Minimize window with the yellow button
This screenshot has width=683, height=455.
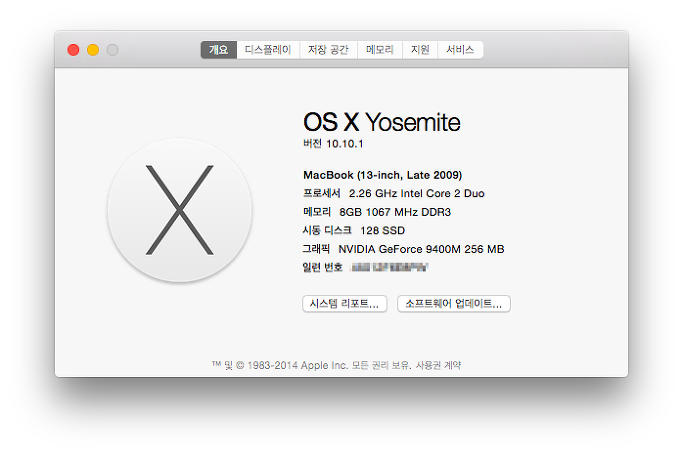[93, 50]
